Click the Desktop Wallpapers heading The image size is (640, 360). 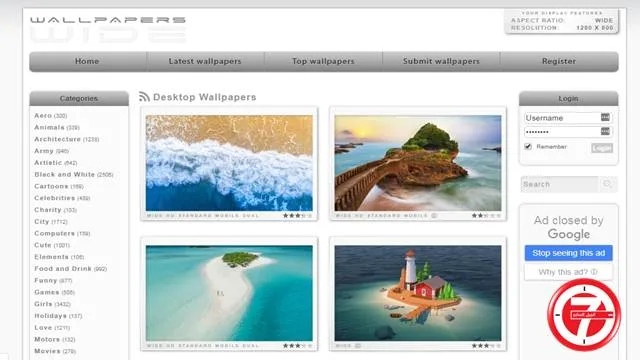(204, 97)
